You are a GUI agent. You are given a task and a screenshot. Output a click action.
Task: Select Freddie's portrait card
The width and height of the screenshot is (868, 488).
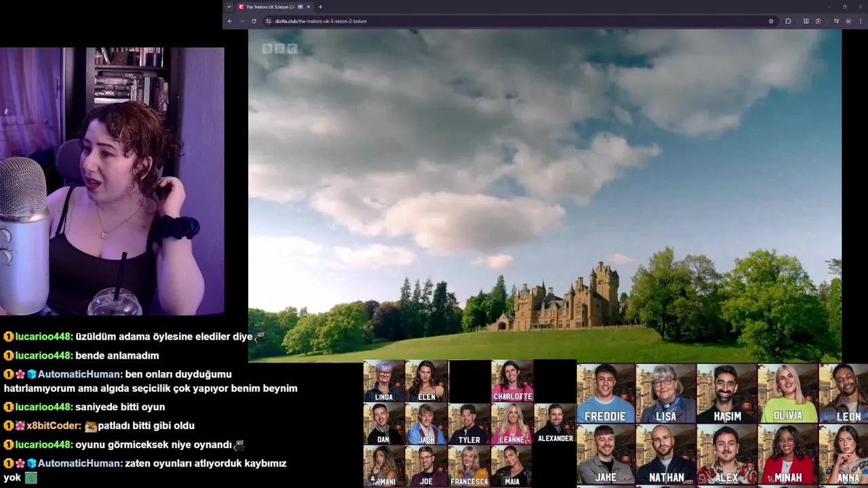606,394
